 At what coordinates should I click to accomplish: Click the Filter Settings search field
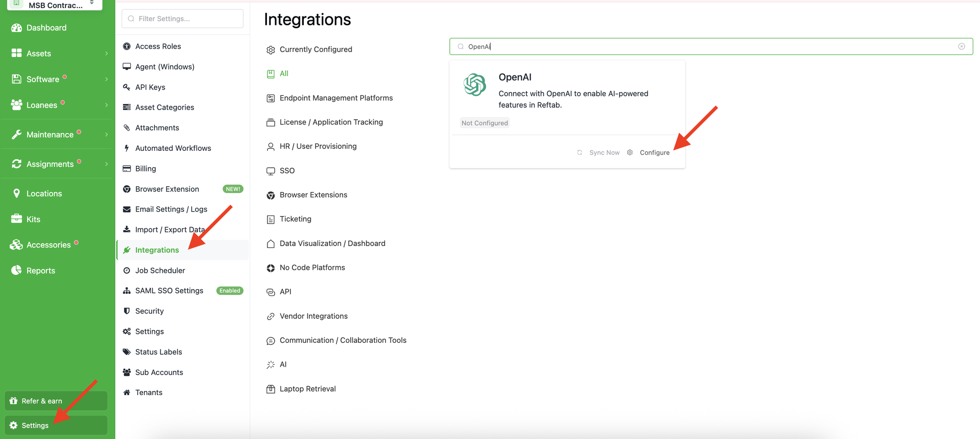pyautogui.click(x=182, y=19)
